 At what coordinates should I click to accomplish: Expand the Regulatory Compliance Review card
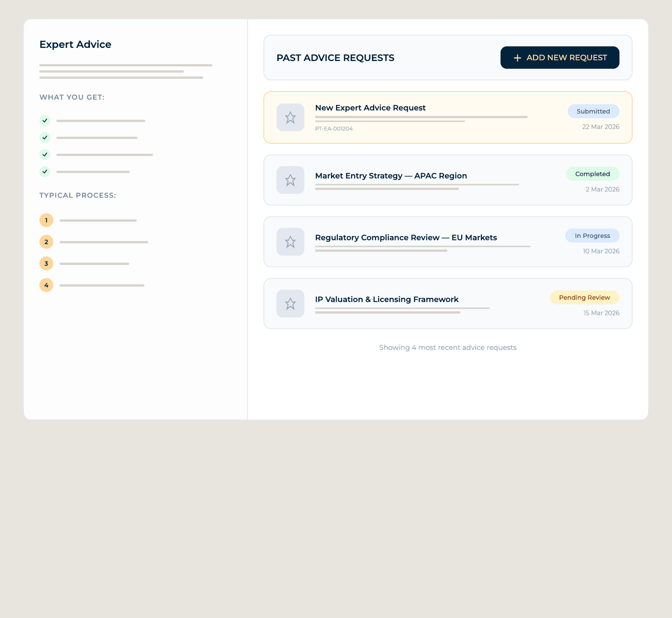(x=448, y=242)
